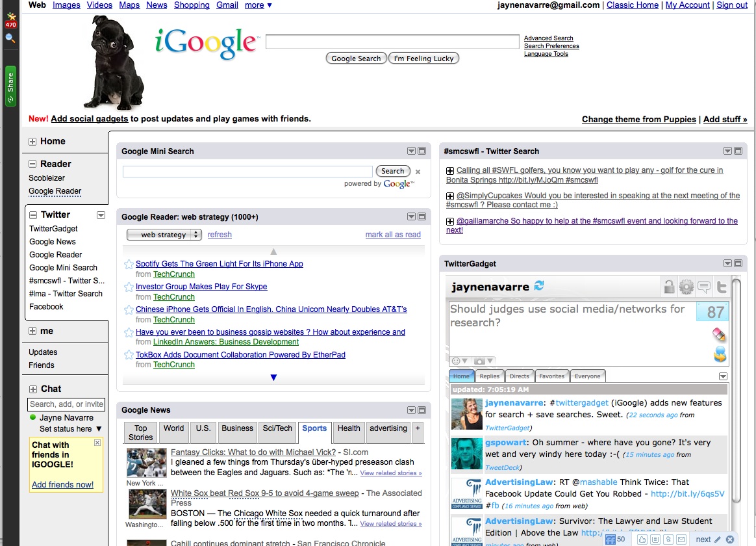This screenshot has width=756, height=546.
Task: Click the email envelope icon in bottom toolbar
Action: point(681,539)
